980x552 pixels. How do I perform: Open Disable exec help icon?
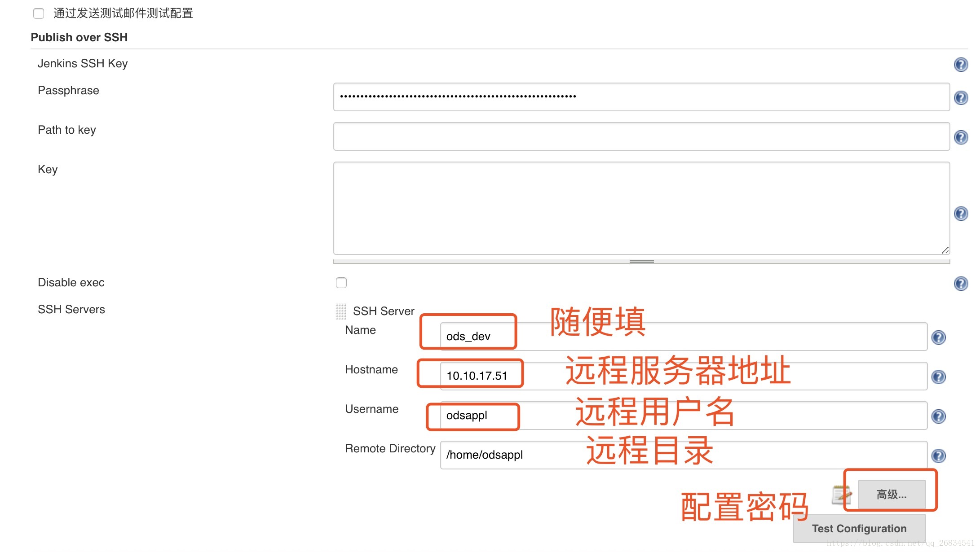tap(961, 283)
